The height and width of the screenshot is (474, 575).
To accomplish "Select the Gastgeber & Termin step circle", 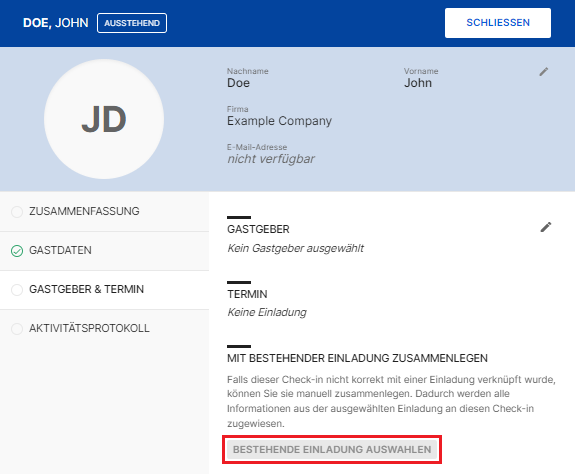I will [x=17, y=290].
